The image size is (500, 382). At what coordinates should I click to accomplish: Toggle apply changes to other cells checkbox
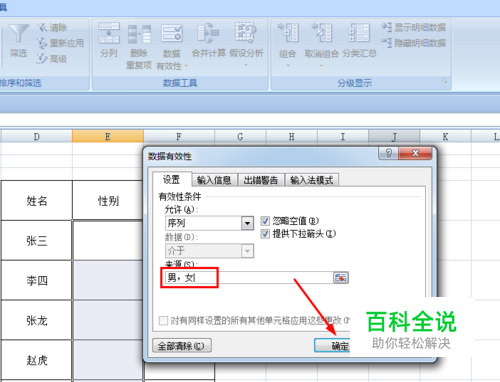click(x=163, y=321)
